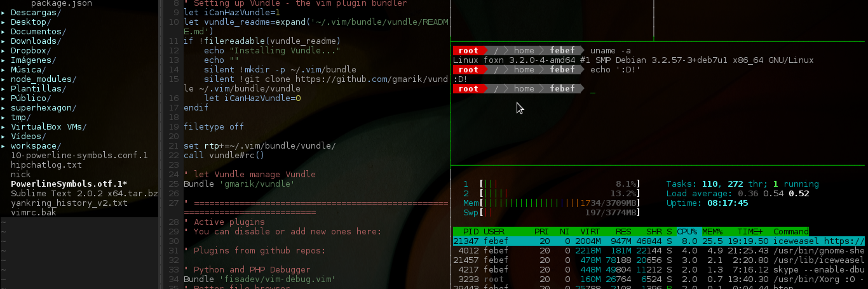
Task: Expand the Imágenes/ folder arrow
Action: (x=4, y=60)
